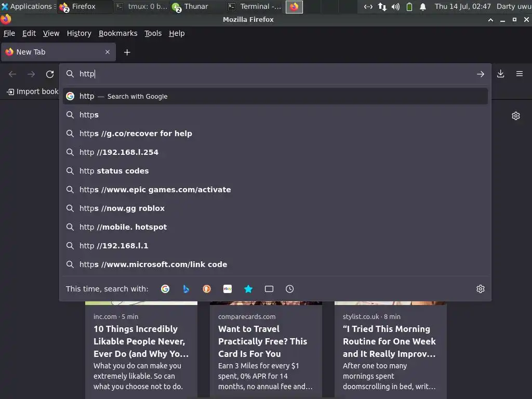
Task: Click Import bookmarks button in bookmarks toolbar
Action: 33,91
